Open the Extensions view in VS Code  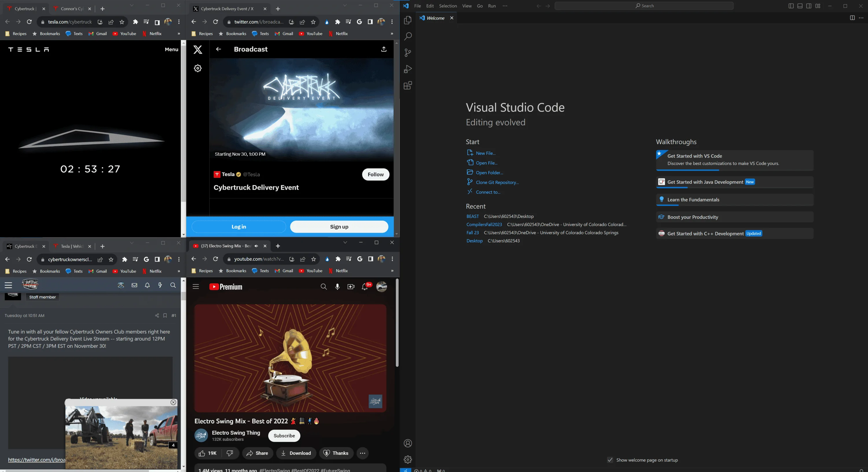pyautogui.click(x=408, y=85)
